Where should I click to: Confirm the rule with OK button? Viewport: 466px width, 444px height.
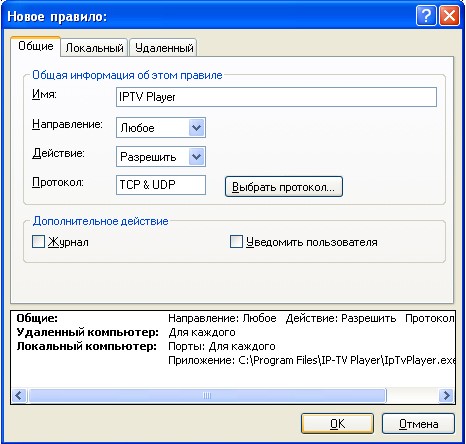337,424
